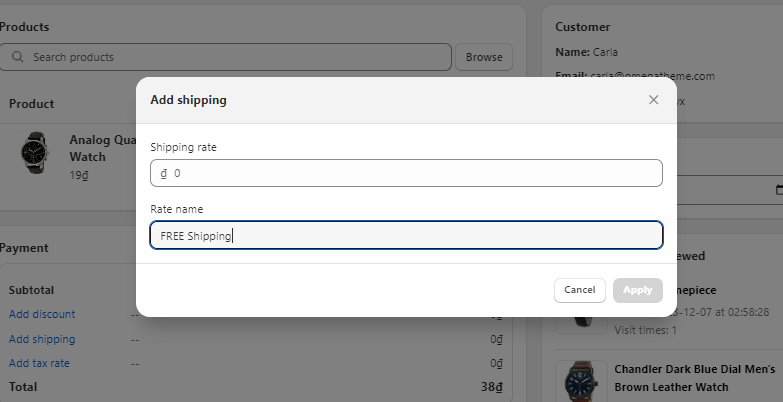
Task: Click the Add shipping dialog title
Action: click(188, 100)
